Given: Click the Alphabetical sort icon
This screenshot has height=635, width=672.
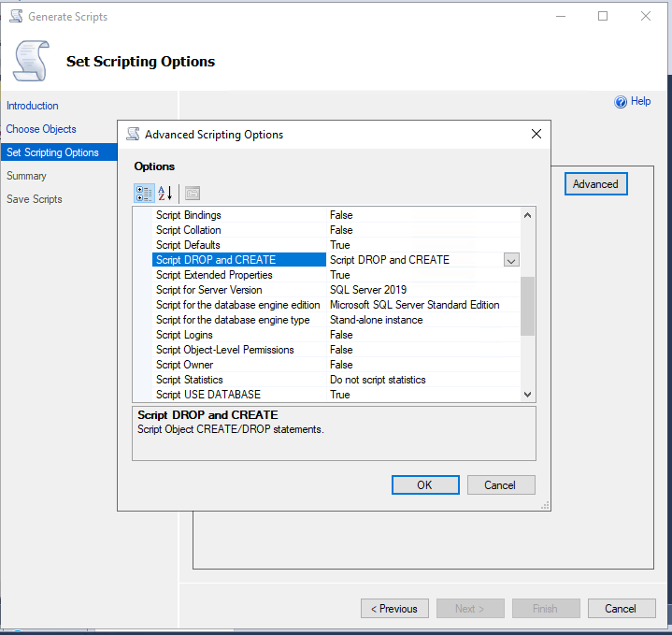Looking at the screenshot, I should (165, 194).
